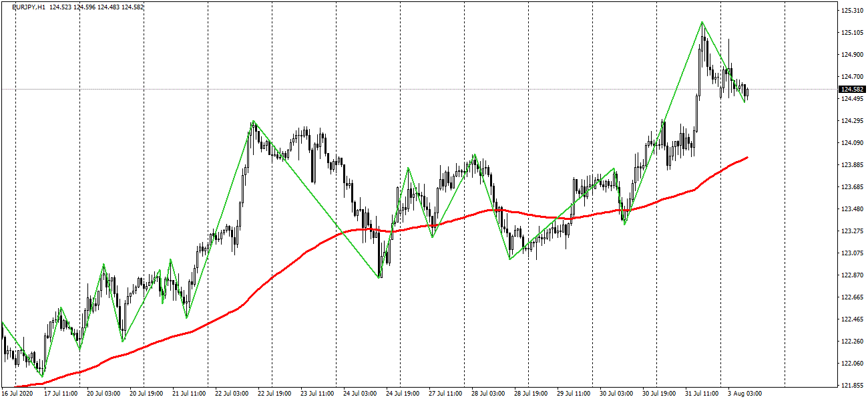
Task: Click the 125.105 price axis label
Action: 853,33
